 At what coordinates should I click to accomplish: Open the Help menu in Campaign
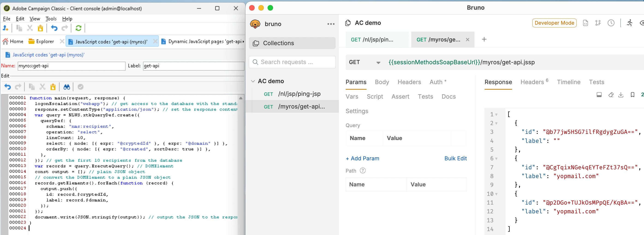click(67, 19)
